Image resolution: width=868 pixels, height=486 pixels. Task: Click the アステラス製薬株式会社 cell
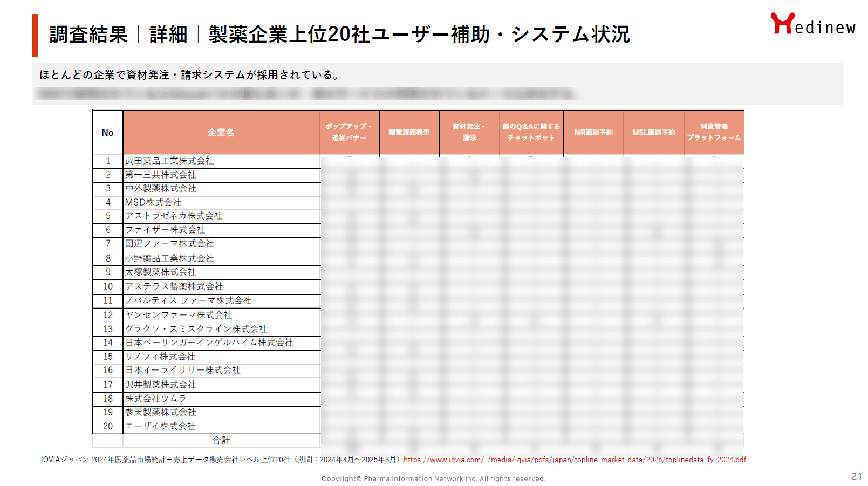(x=174, y=286)
